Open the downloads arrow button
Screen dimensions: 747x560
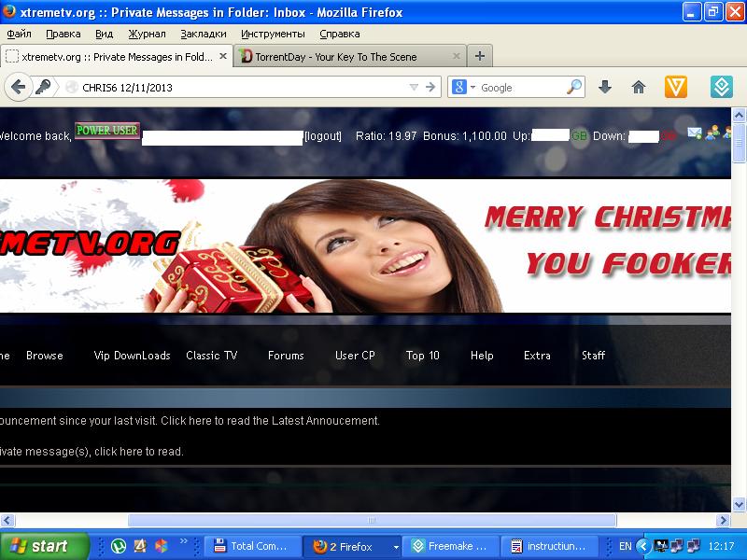pyautogui.click(x=605, y=87)
